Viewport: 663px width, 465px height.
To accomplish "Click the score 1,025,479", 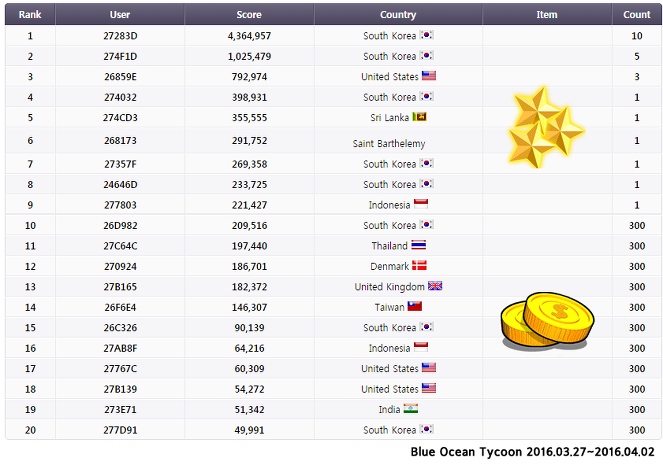I will (x=249, y=56).
